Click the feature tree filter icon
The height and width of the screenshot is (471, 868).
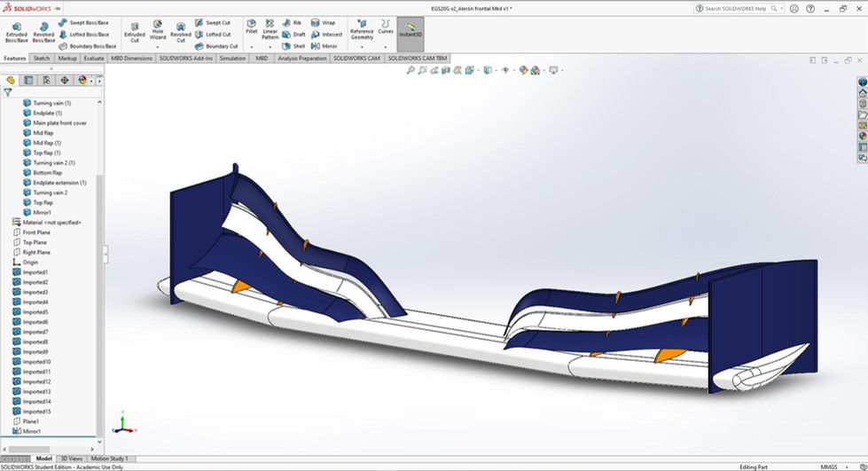(8, 92)
